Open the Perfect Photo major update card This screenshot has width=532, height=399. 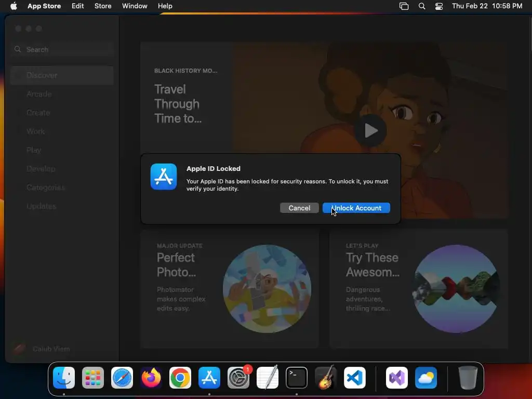click(230, 289)
